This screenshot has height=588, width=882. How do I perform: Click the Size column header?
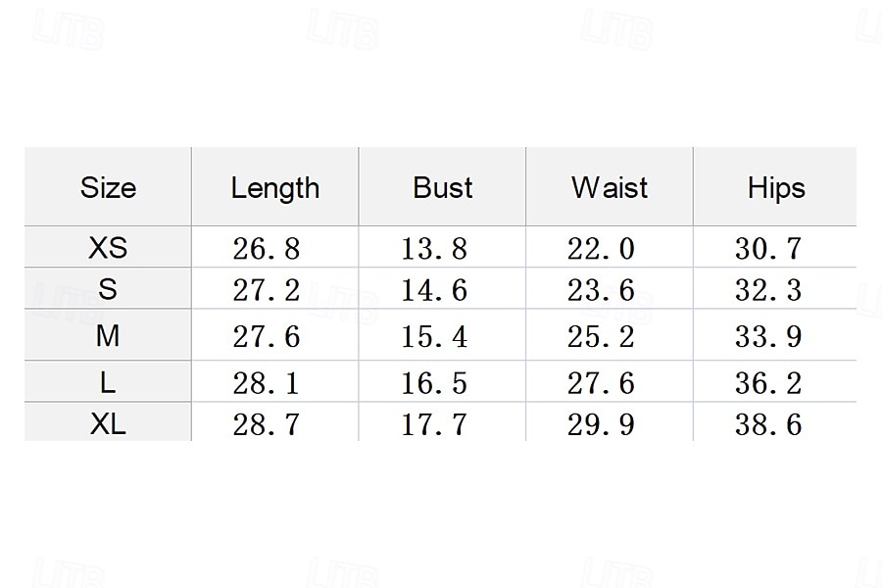pos(108,187)
